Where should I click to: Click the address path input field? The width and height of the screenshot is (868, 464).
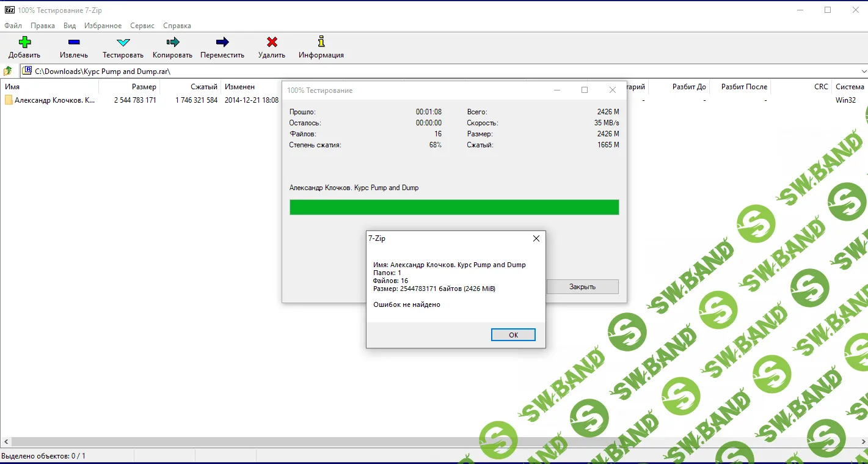pyautogui.click(x=428, y=71)
